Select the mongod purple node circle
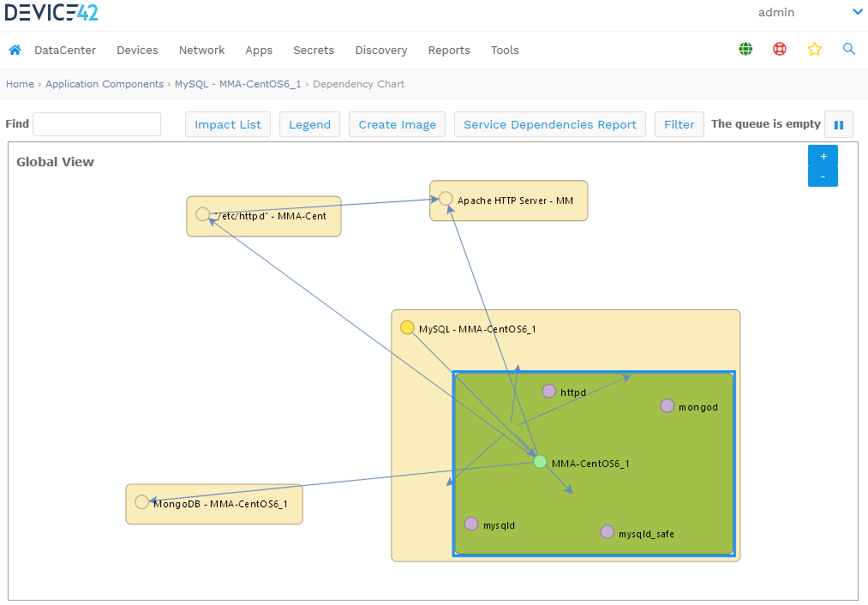868x605 pixels. coord(667,405)
